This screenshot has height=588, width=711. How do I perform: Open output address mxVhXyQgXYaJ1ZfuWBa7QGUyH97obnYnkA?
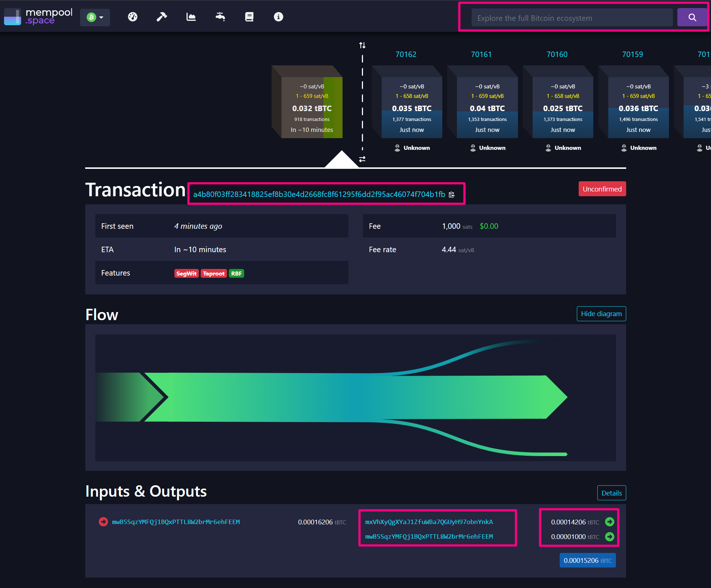[429, 522]
